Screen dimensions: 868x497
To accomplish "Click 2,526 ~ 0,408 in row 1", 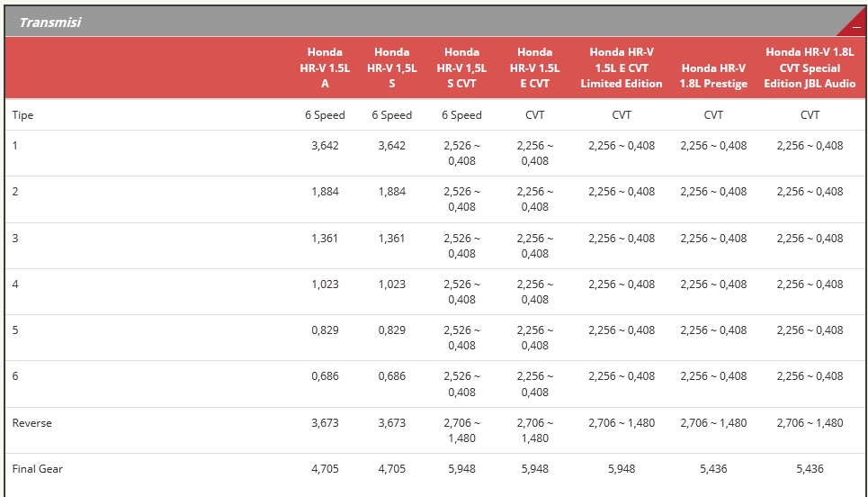I will (x=461, y=153).
